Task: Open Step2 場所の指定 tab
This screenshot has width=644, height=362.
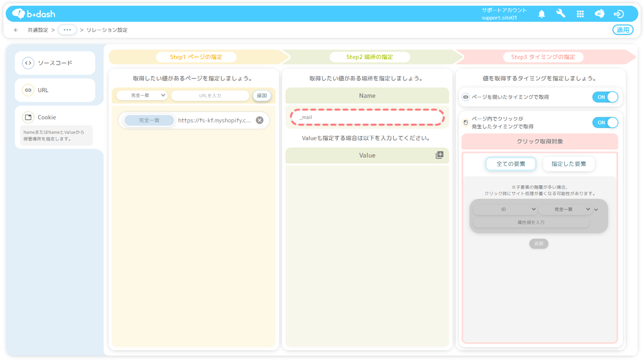Action: 370,57
